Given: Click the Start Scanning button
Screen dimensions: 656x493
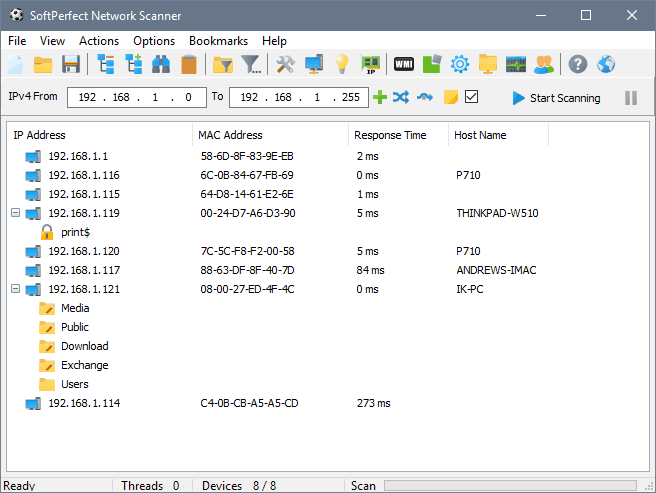Looking at the screenshot, I should pos(556,98).
